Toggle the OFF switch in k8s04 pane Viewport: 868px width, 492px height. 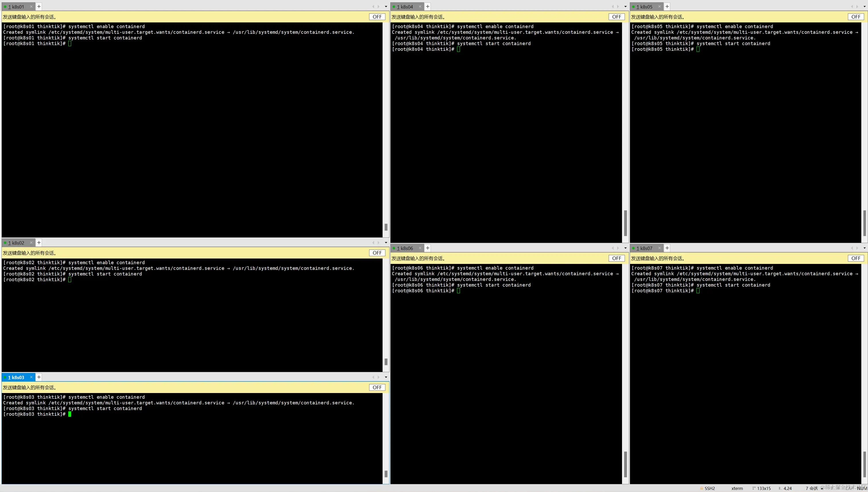616,17
